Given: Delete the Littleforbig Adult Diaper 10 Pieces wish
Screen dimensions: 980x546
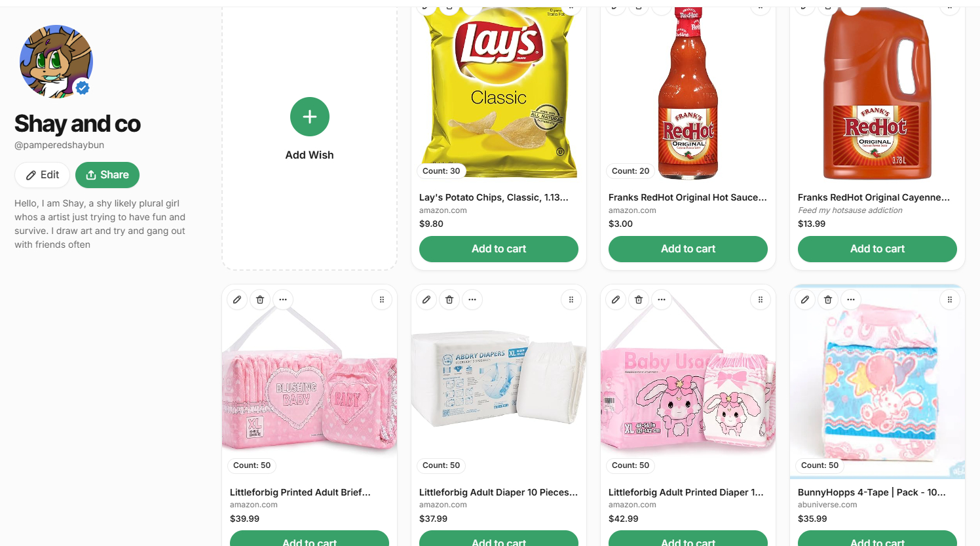Looking at the screenshot, I should click(449, 300).
